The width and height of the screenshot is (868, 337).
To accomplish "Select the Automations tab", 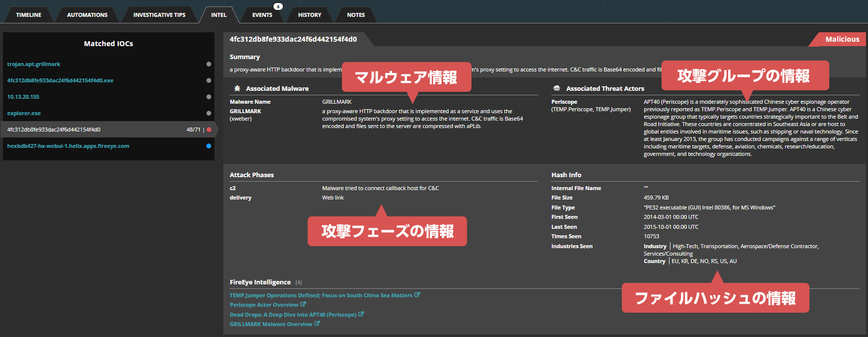I will [x=87, y=15].
